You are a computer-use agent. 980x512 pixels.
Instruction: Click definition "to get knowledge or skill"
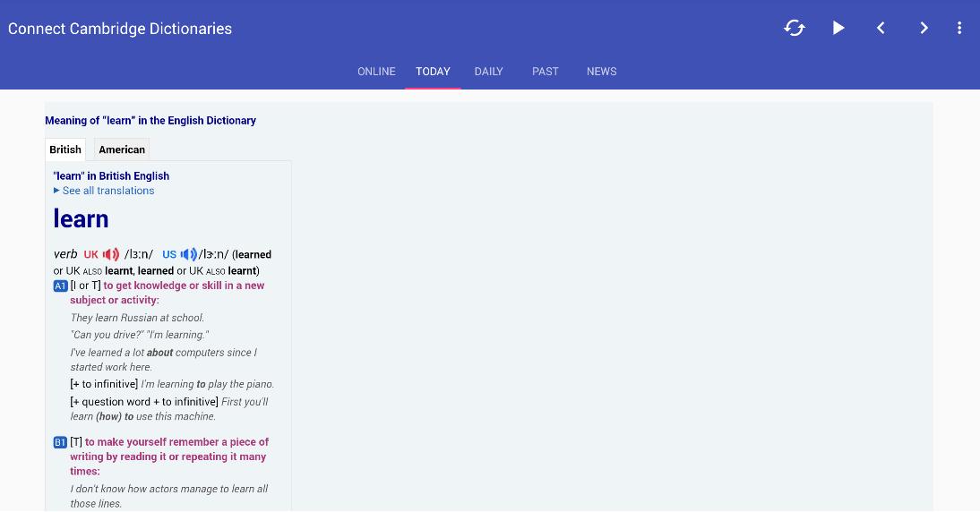pos(168,292)
